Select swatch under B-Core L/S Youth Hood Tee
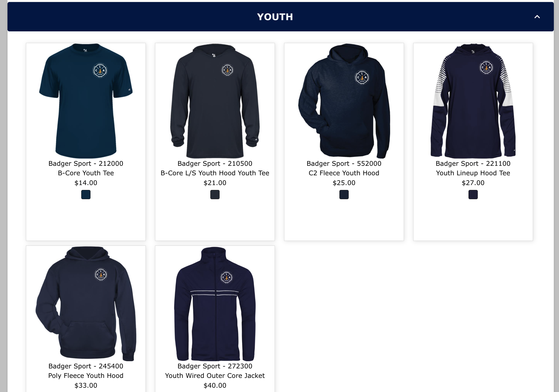 click(215, 195)
